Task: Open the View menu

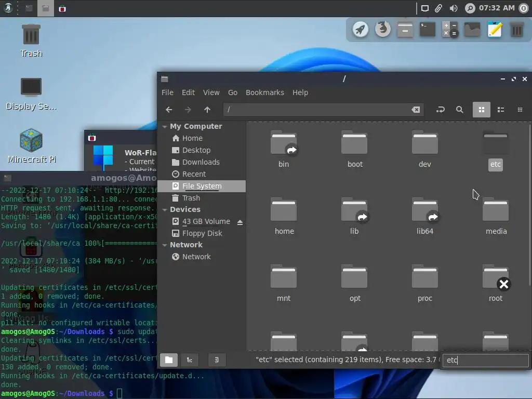Action: [211, 92]
